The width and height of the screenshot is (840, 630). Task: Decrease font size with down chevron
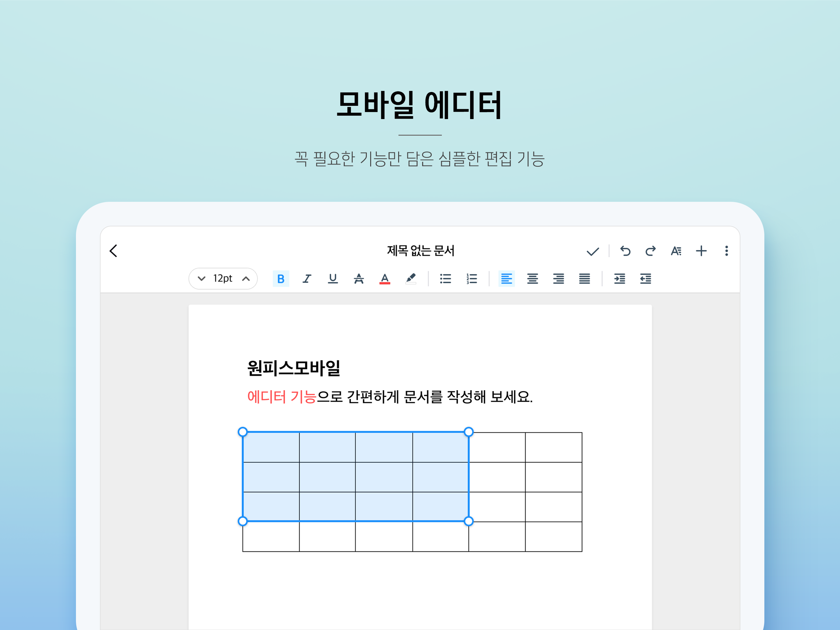tap(202, 278)
